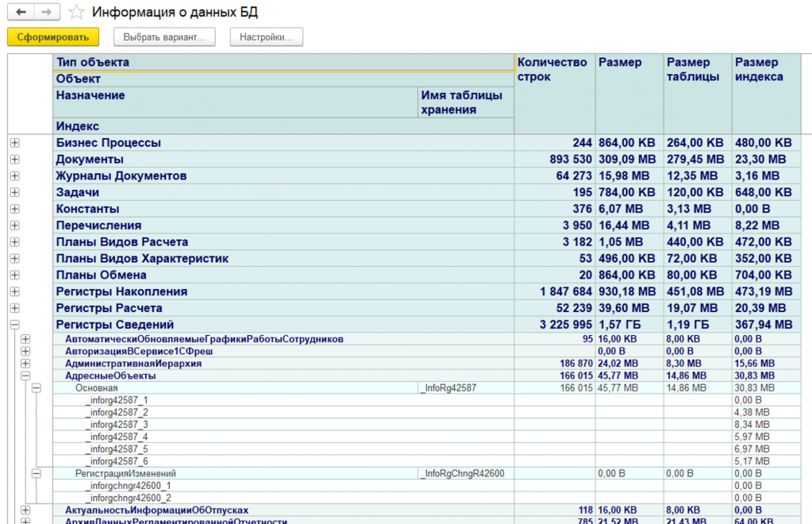Expand the Перечисления group
Viewport: 812px width, 524px height.
click(x=15, y=225)
